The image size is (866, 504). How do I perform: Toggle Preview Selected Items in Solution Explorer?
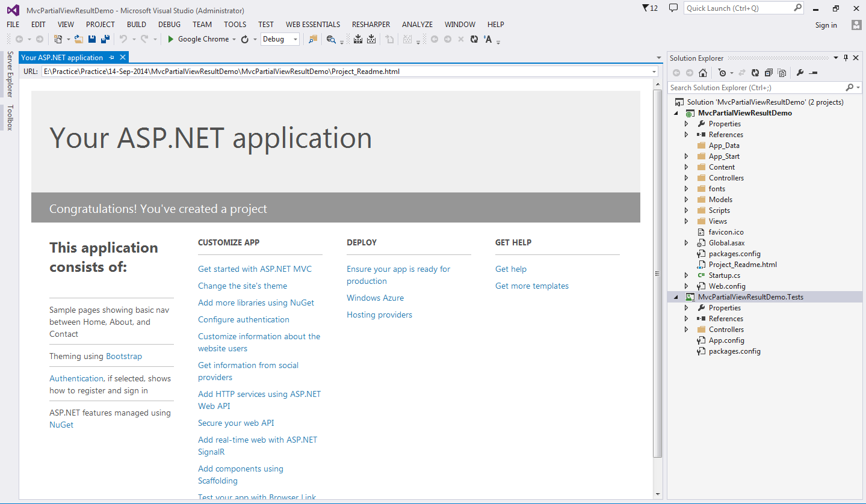pyautogui.click(x=814, y=72)
